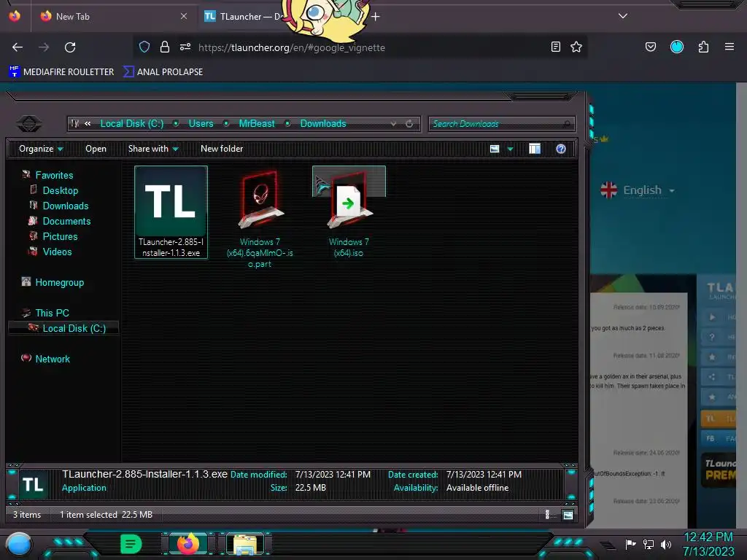
Task: Refresh the Downloads folder
Action: (x=409, y=124)
